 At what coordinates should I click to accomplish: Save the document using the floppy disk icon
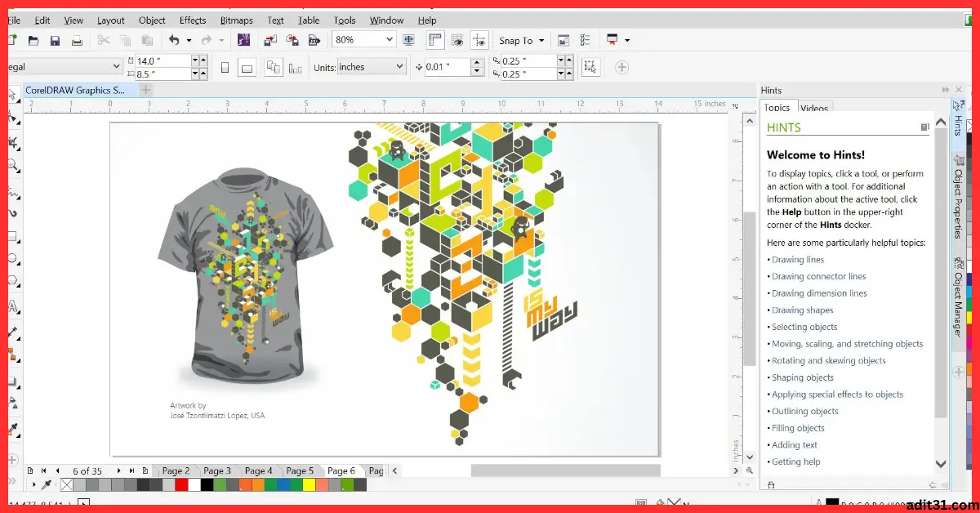click(55, 40)
